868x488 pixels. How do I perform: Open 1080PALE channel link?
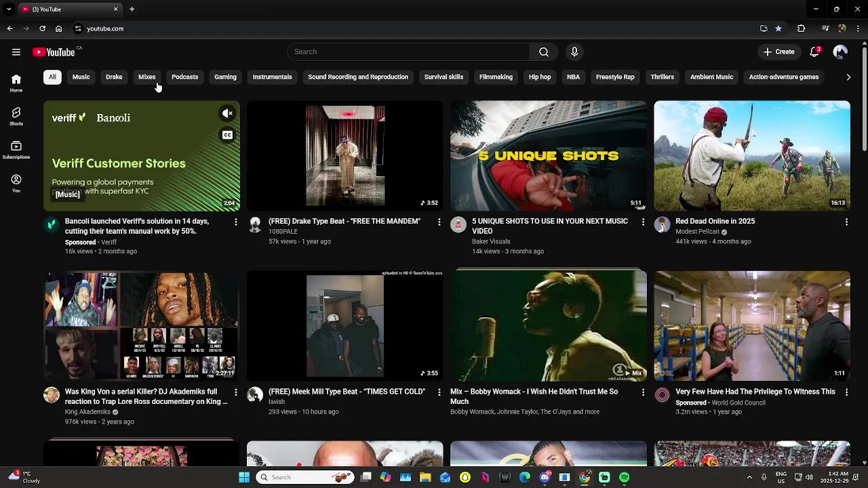click(x=283, y=232)
